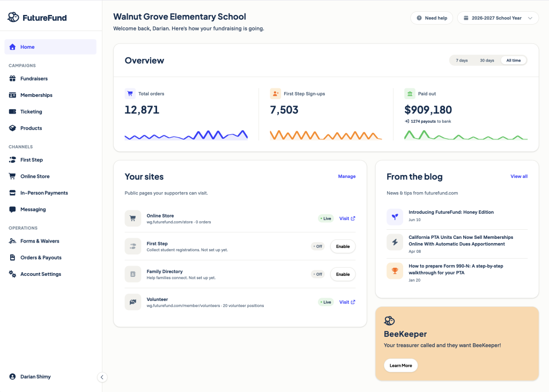This screenshot has height=392, width=549.
Task: Click Manage in Your sites
Action: tap(347, 176)
